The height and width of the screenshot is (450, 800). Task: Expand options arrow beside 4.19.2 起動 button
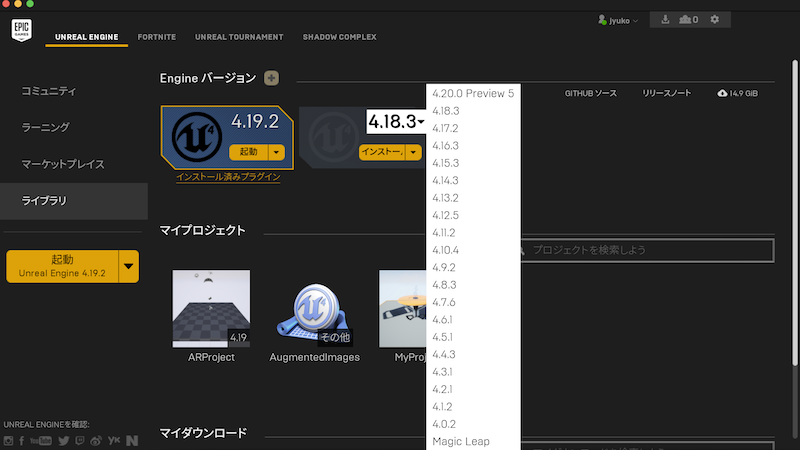277,152
